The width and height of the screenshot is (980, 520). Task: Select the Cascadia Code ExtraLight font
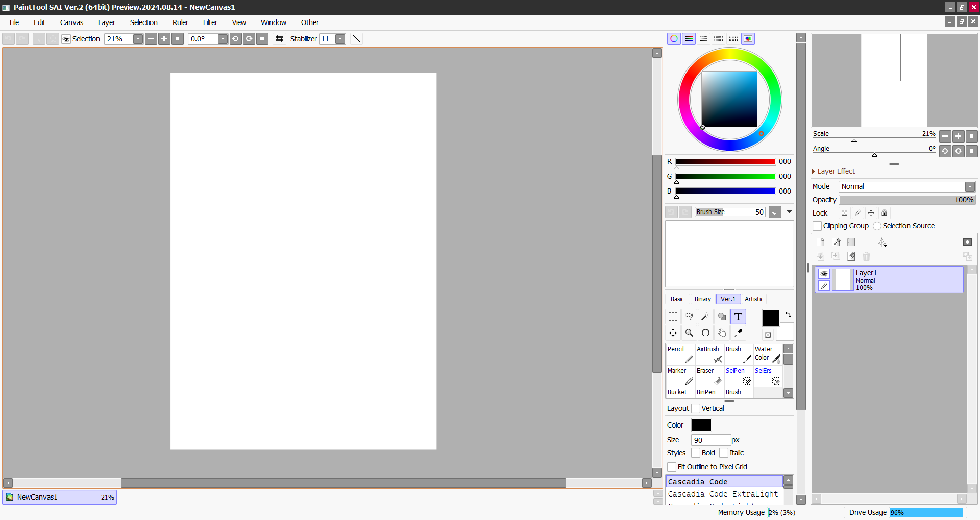(723, 494)
